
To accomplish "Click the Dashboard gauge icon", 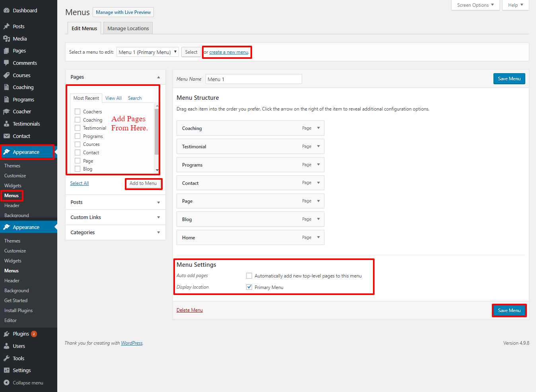I will 6,11.
